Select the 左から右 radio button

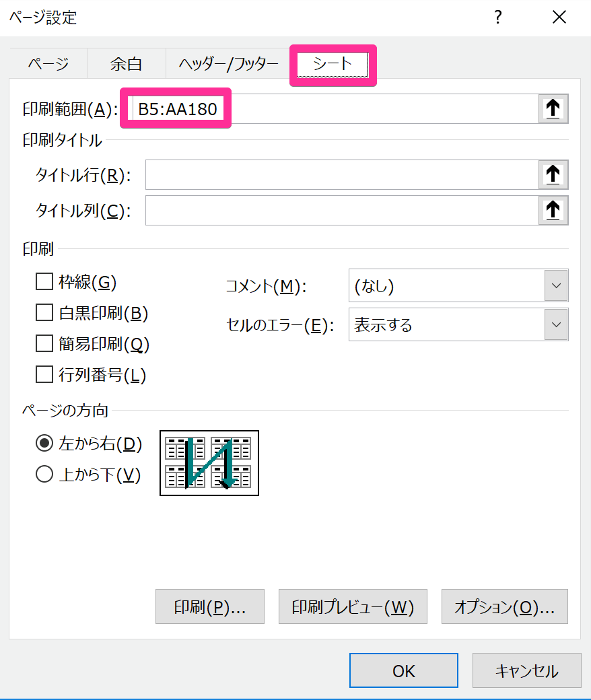44,444
